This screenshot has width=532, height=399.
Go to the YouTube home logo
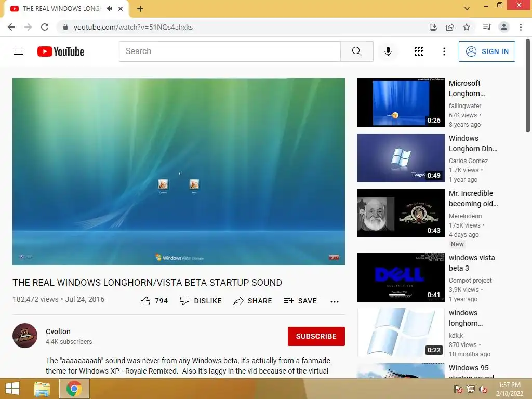[61, 51]
